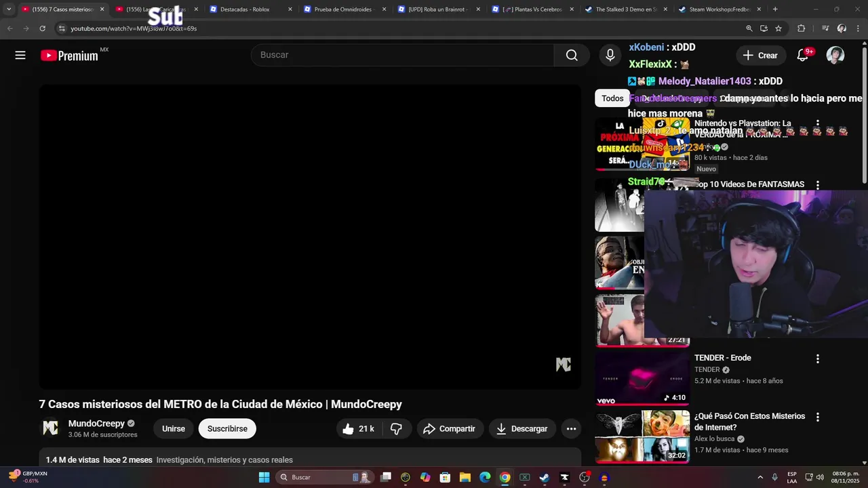Image resolution: width=868 pixels, height=488 pixels.
Task: Open the Crear upload menu
Action: click(760, 56)
